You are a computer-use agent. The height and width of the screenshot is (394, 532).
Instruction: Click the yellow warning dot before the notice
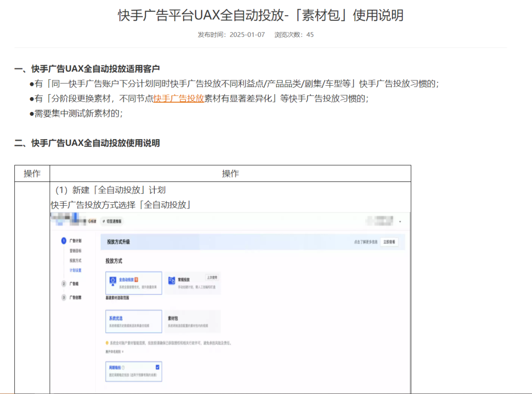[107, 343]
